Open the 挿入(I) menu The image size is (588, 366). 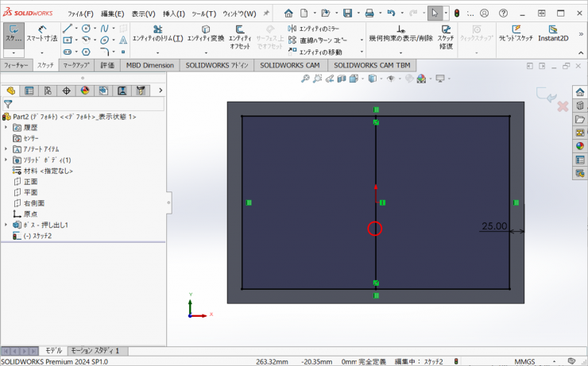[173, 13]
